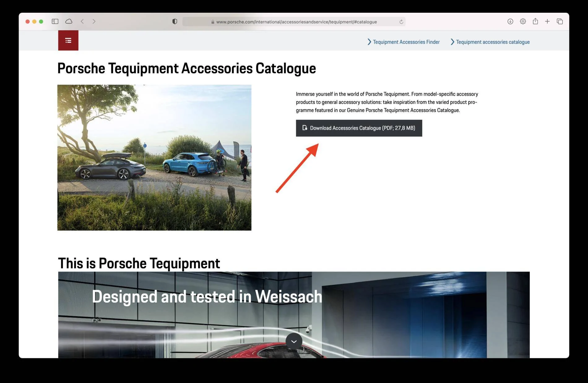Screen dimensions: 588x383
Task: Open the gear extension icon
Action: pos(523,21)
